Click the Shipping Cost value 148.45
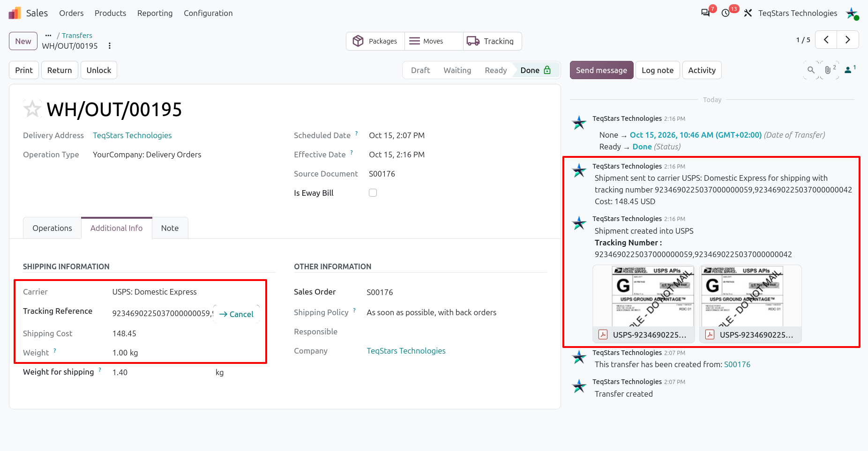The width and height of the screenshot is (868, 451). [x=124, y=333]
